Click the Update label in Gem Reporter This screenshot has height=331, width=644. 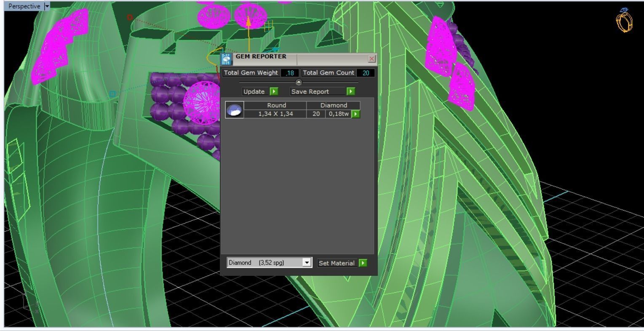click(254, 91)
